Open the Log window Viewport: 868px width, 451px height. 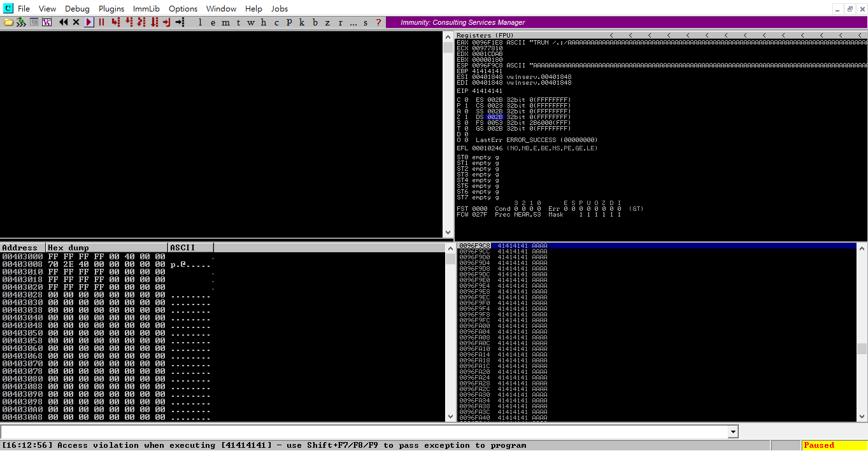pyautogui.click(x=200, y=22)
